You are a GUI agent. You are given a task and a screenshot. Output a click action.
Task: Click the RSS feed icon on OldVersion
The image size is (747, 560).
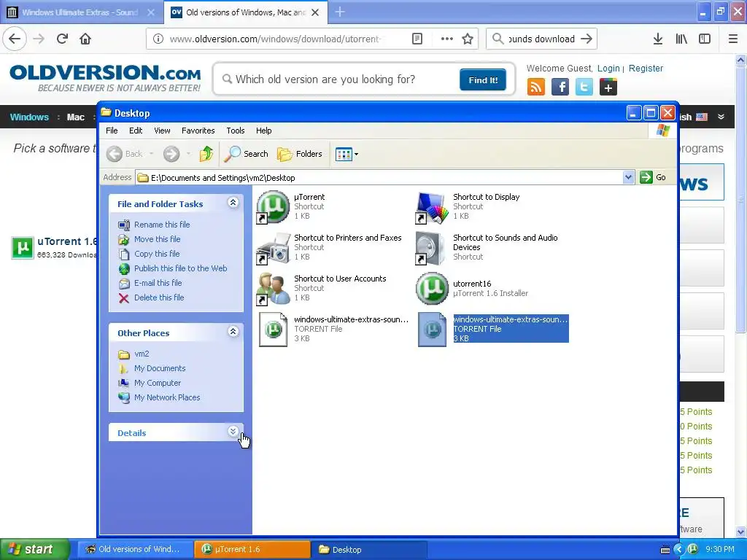pos(536,87)
